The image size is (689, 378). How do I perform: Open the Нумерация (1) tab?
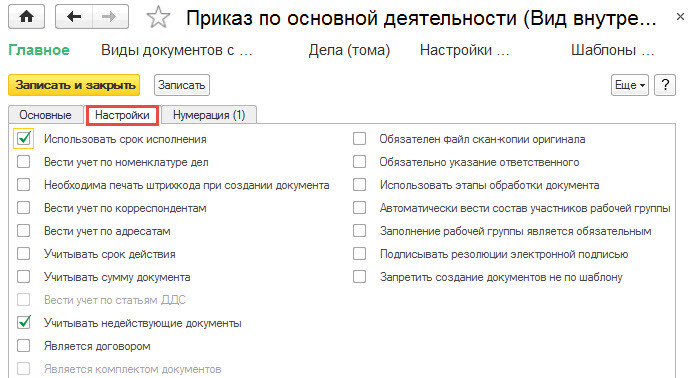(209, 115)
